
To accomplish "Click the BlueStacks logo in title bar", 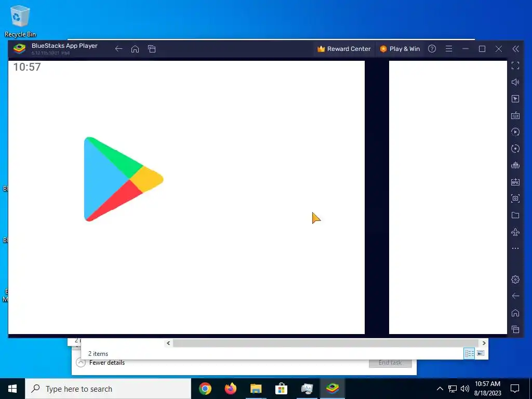I will coord(19,49).
